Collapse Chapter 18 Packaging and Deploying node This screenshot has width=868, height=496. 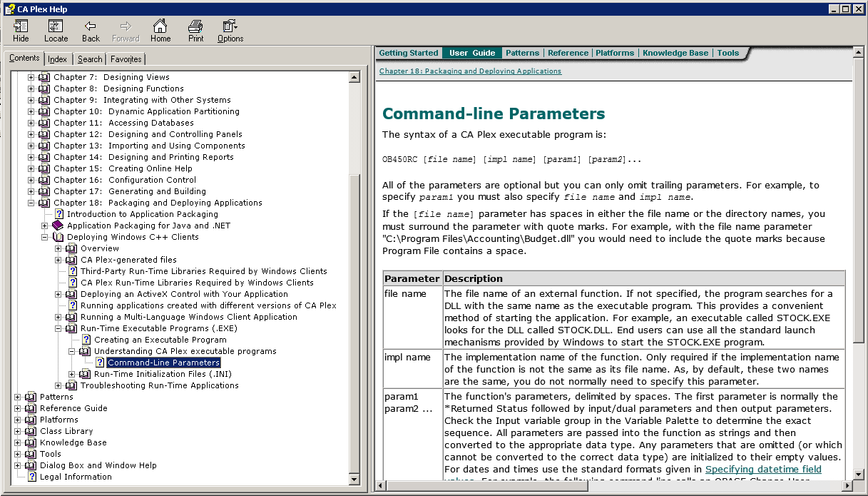pyautogui.click(x=31, y=203)
